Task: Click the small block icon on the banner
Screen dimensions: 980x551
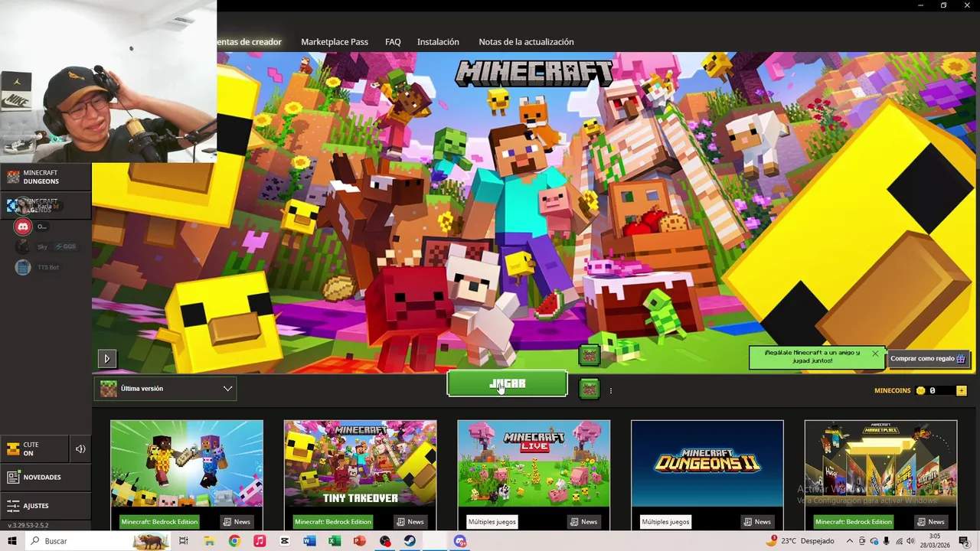Action: pyautogui.click(x=589, y=355)
